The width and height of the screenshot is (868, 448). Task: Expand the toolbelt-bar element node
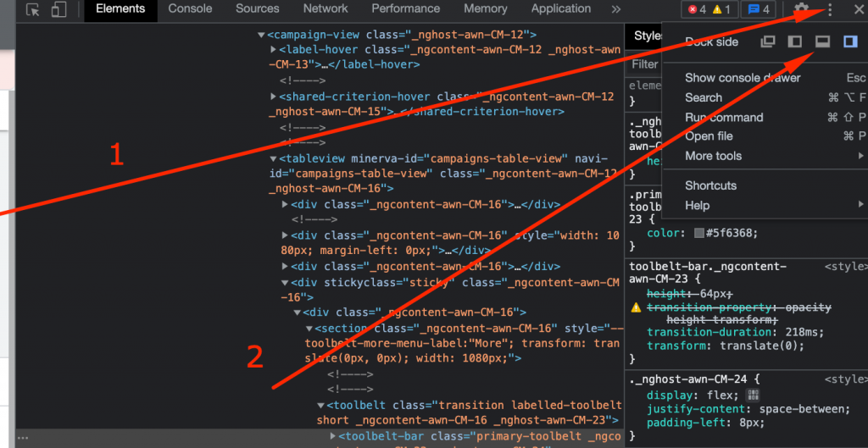[x=332, y=436]
